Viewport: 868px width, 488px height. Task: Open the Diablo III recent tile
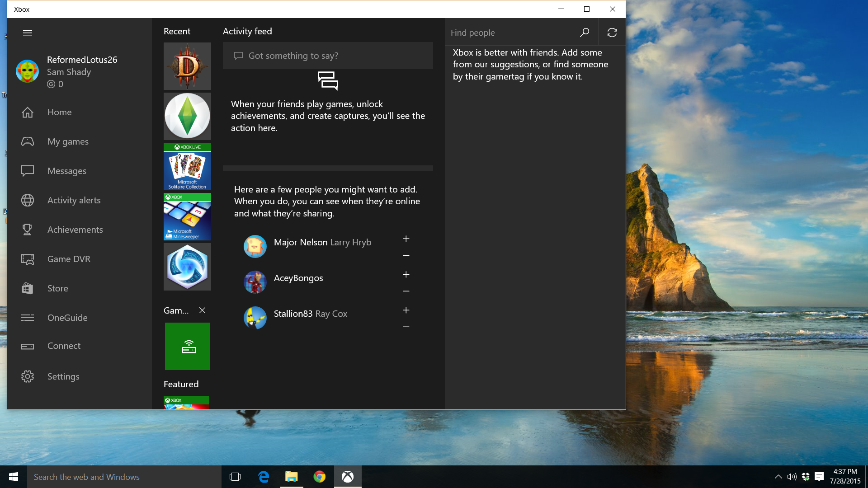pos(187,66)
